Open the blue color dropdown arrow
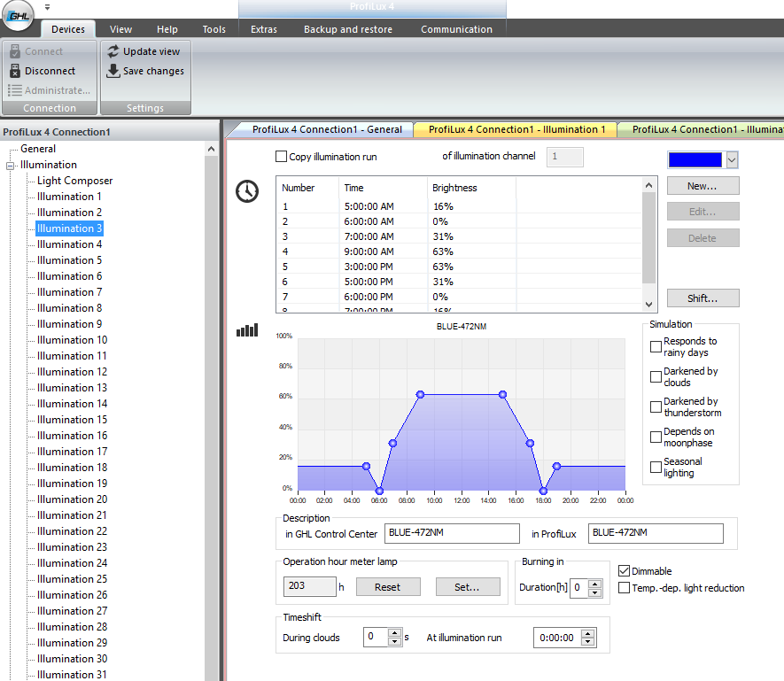This screenshot has height=681, width=784. click(x=732, y=160)
